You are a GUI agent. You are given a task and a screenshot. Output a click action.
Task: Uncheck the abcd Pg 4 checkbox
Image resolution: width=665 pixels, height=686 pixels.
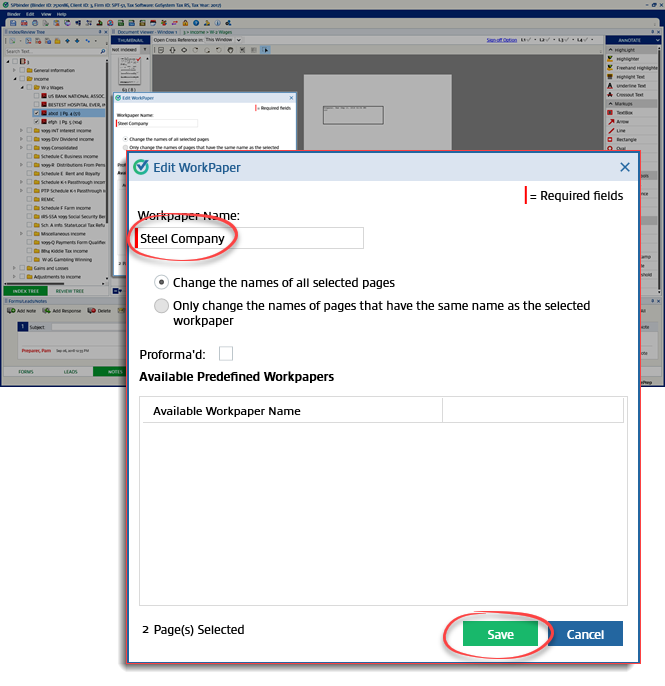pyautogui.click(x=37, y=113)
